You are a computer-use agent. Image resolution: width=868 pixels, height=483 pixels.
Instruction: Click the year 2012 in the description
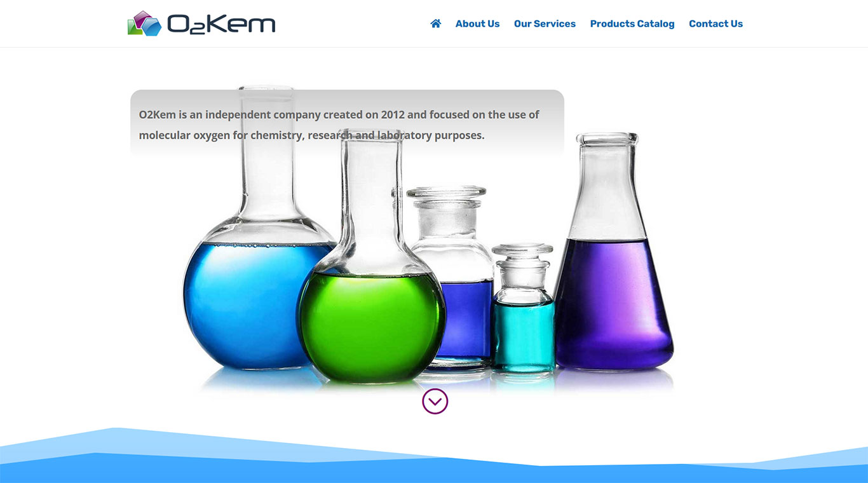(393, 115)
